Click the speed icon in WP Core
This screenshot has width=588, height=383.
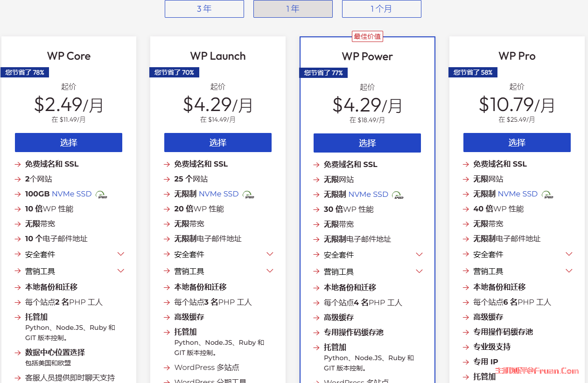[101, 195]
